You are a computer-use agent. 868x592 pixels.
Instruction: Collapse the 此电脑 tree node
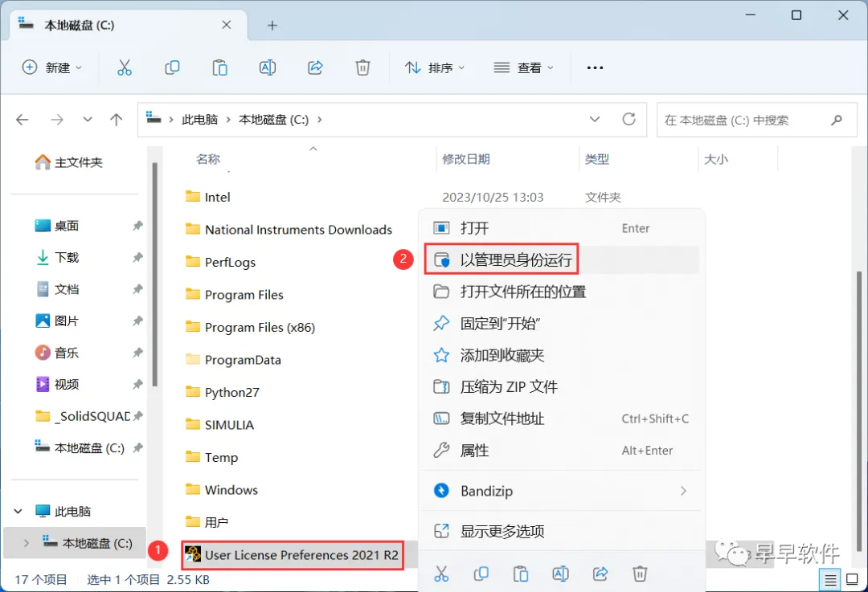(x=18, y=511)
